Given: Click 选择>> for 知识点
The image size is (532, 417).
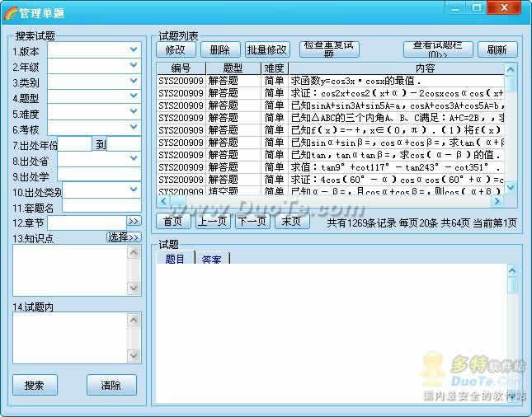Looking at the screenshot, I should [124, 237].
